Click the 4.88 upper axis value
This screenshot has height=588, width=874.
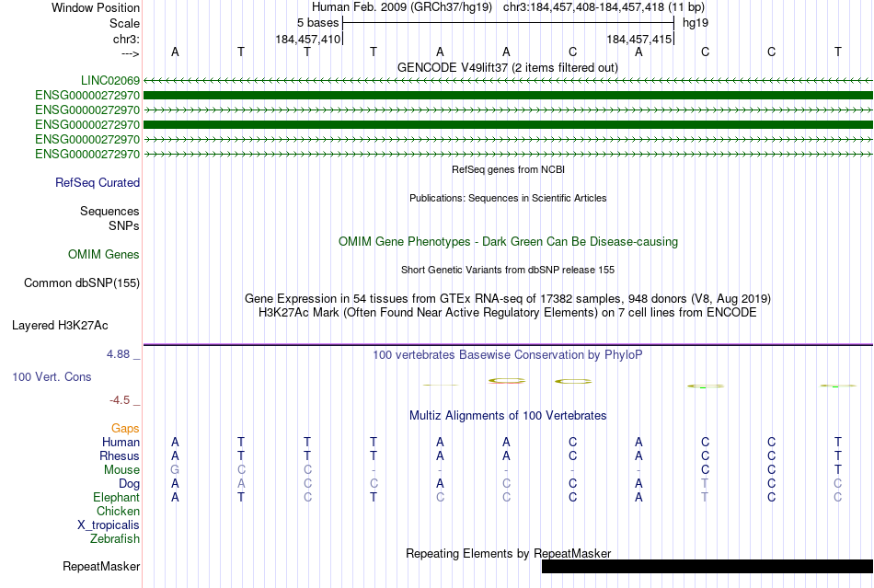point(118,354)
